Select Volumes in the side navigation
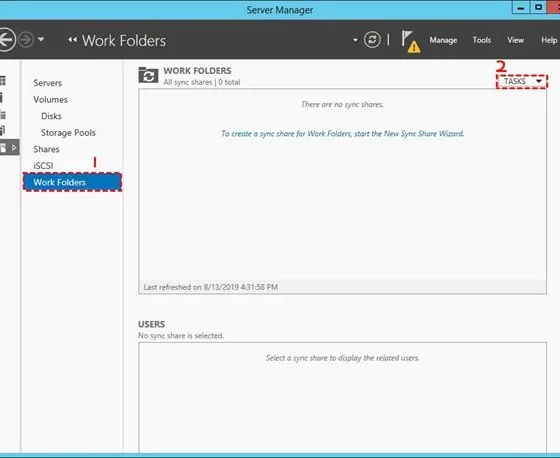This screenshot has height=458, width=560. pos(50,99)
